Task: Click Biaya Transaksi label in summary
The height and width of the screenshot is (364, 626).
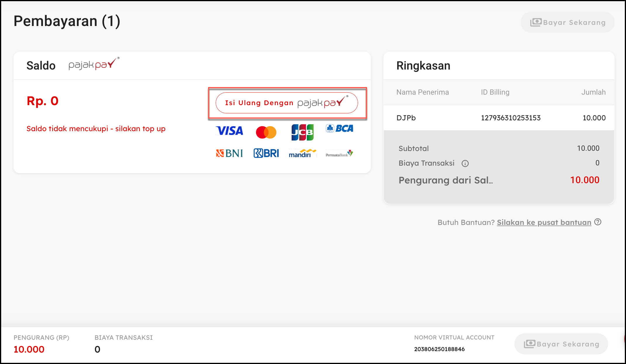Action: coord(426,163)
